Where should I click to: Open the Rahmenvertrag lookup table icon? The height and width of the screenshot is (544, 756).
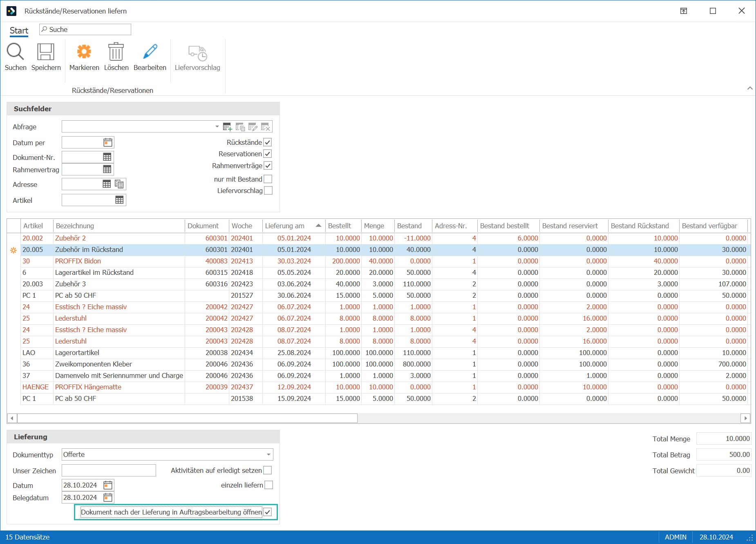click(107, 169)
